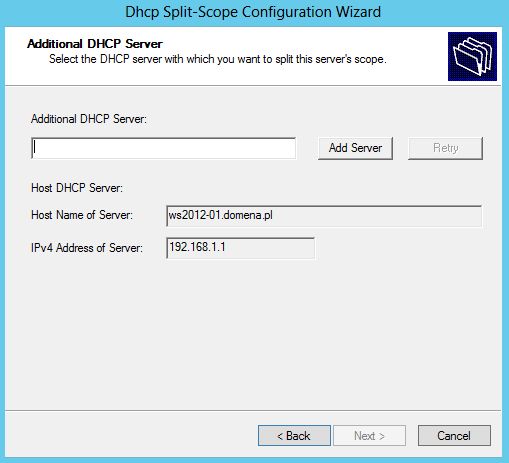Click the 'Additional DHCP Server:' field label
509x463 pixels.
89,119
